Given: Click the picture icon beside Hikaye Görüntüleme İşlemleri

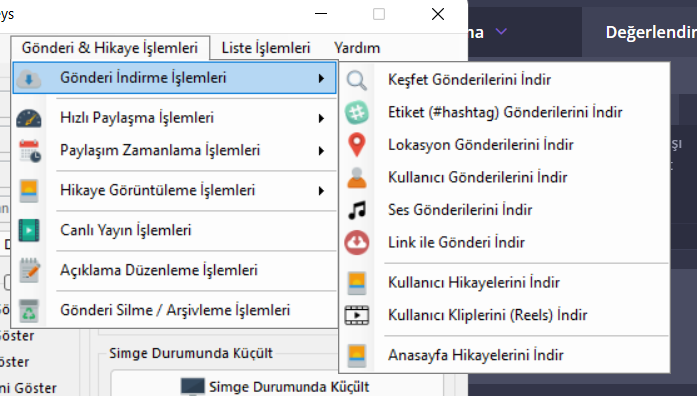Looking at the screenshot, I should tap(29, 191).
